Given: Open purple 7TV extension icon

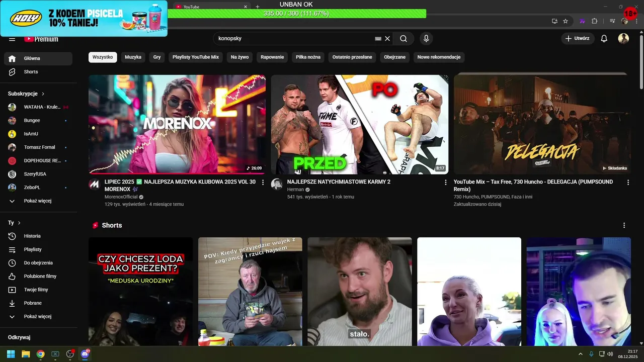Looking at the screenshot, I should pyautogui.click(x=583, y=21).
